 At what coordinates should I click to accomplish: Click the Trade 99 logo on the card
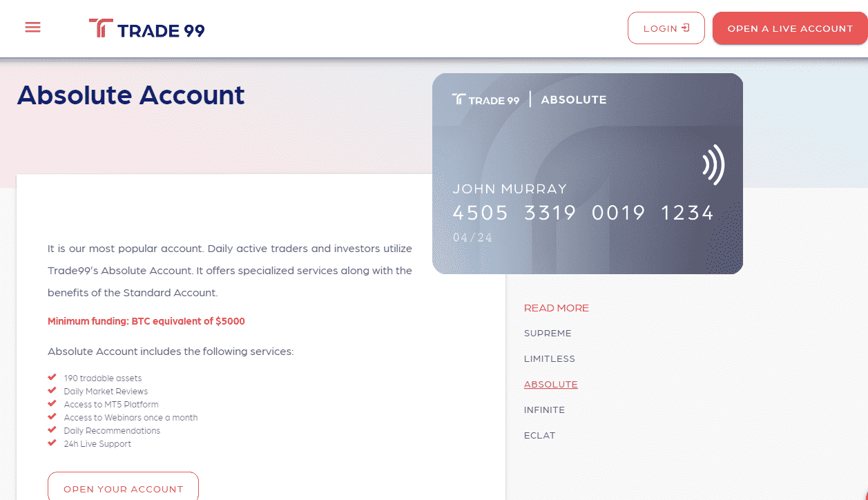pyautogui.click(x=486, y=99)
